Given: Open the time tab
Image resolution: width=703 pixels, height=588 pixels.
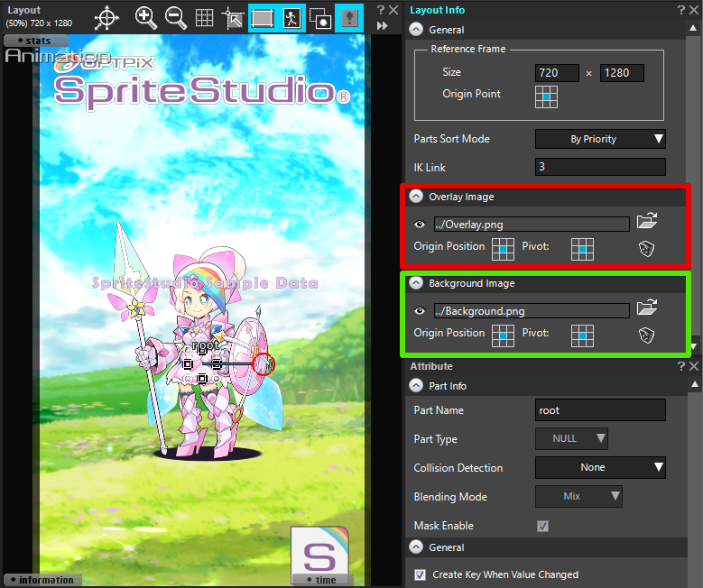Looking at the screenshot, I should pyautogui.click(x=322, y=580).
